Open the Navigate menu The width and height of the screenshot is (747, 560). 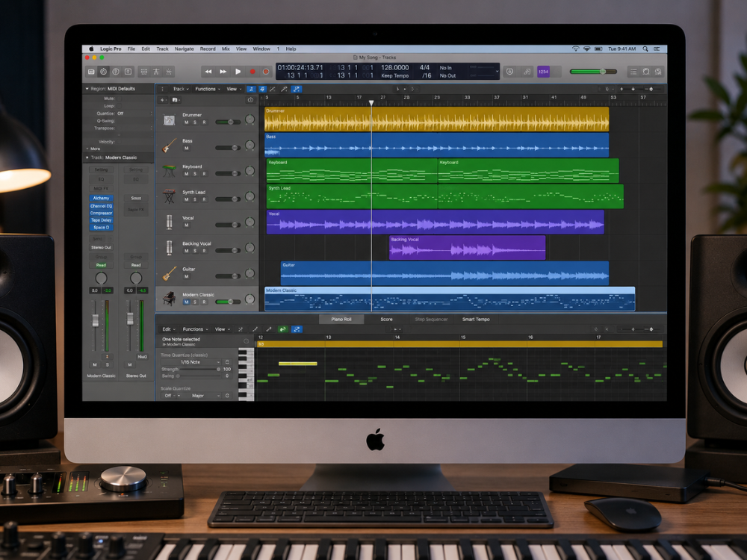(184, 49)
